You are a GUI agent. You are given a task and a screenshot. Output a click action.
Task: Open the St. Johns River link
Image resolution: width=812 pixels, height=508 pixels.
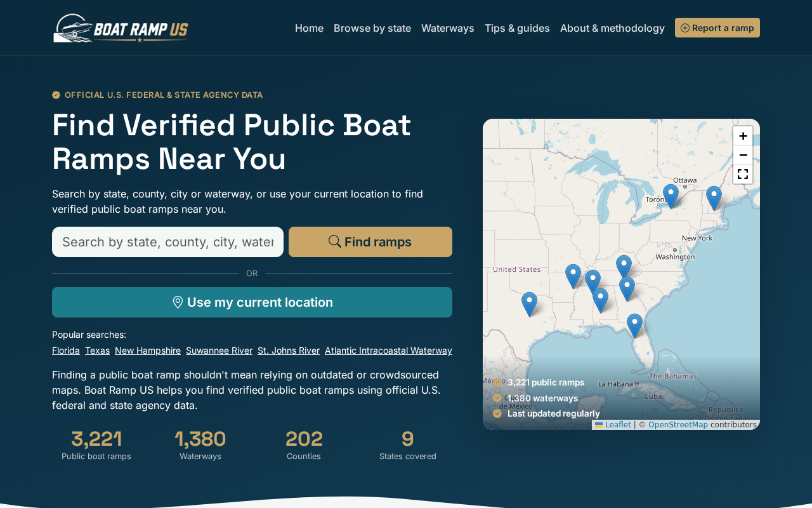pyautogui.click(x=289, y=351)
